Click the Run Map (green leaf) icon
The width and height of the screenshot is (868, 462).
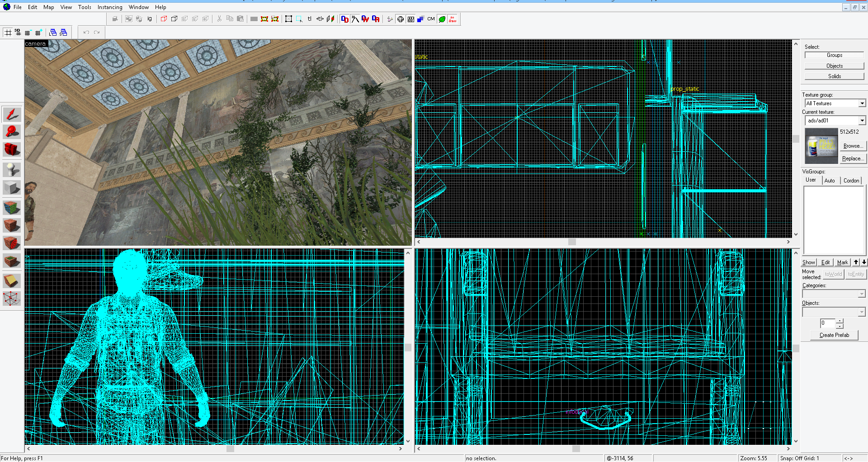click(442, 19)
